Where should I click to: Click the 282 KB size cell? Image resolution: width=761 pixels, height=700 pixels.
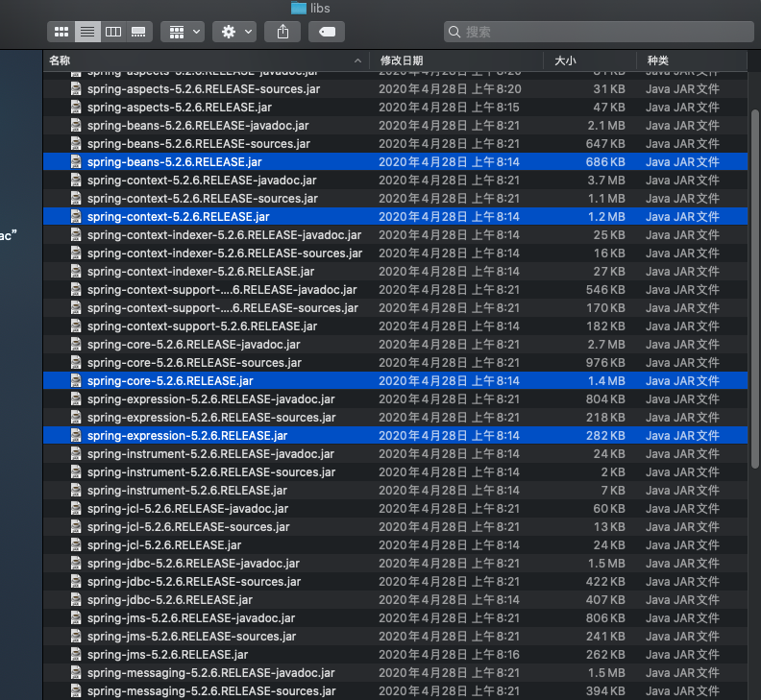click(x=605, y=436)
